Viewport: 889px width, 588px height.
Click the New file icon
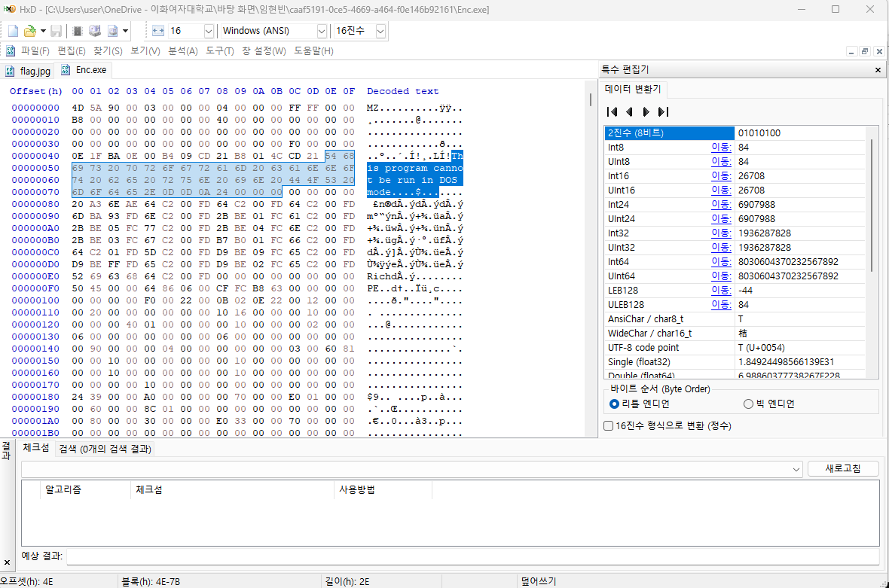pos(13,31)
